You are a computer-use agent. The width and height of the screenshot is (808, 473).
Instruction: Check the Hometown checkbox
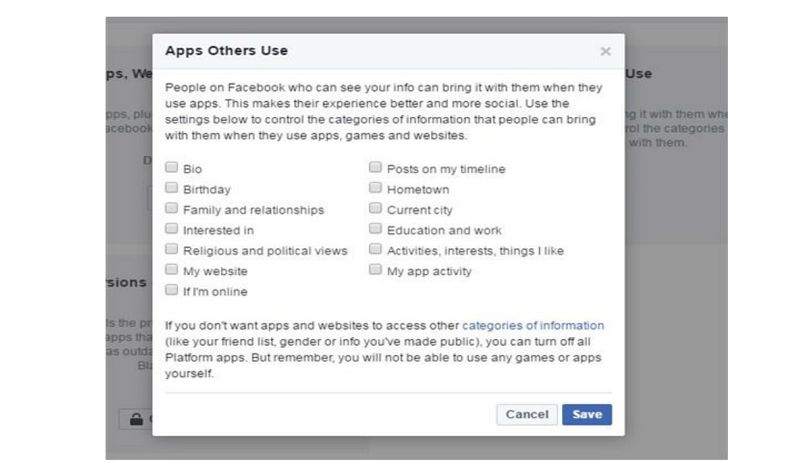point(375,188)
